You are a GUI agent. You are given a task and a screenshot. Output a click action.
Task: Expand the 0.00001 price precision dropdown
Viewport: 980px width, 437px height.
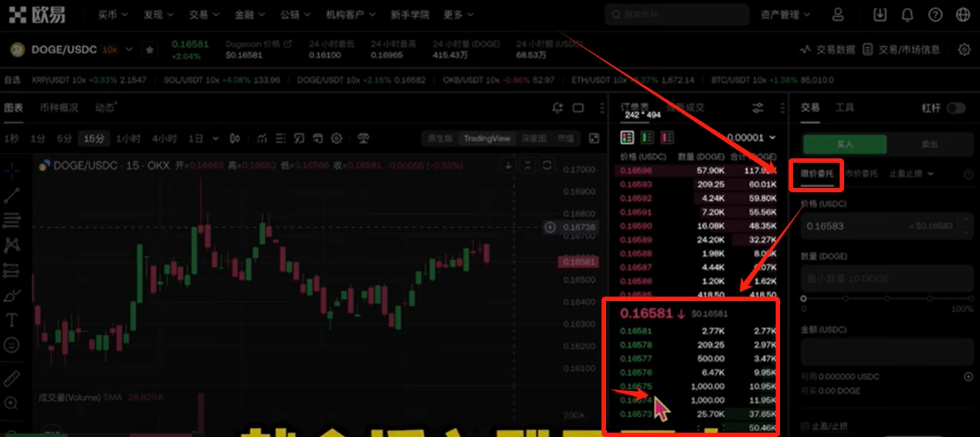[x=751, y=138]
